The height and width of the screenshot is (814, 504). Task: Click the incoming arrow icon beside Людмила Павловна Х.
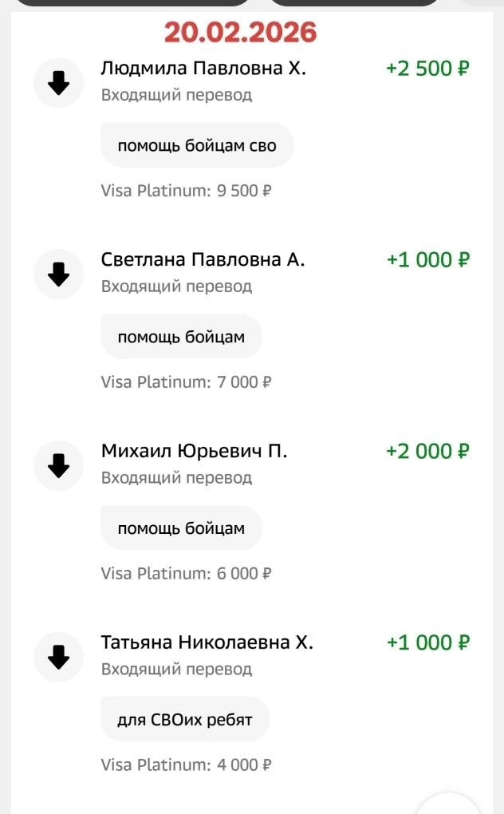coord(59,82)
